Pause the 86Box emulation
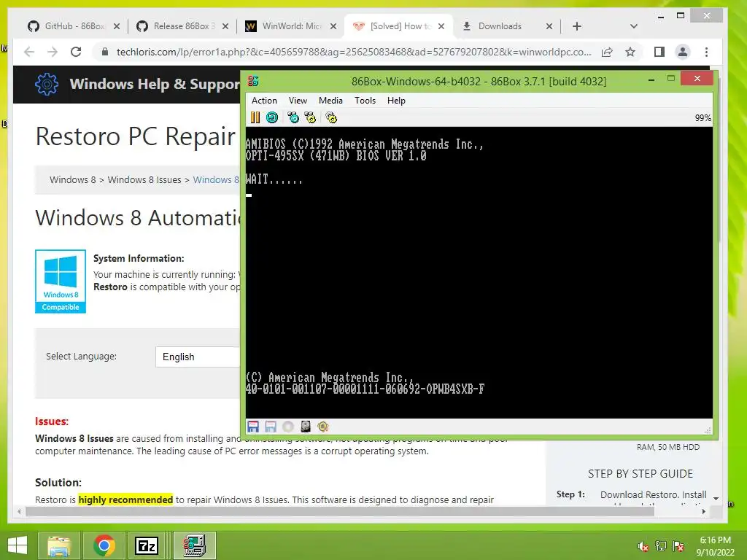This screenshot has height=560, width=747. tap(255, 117)
